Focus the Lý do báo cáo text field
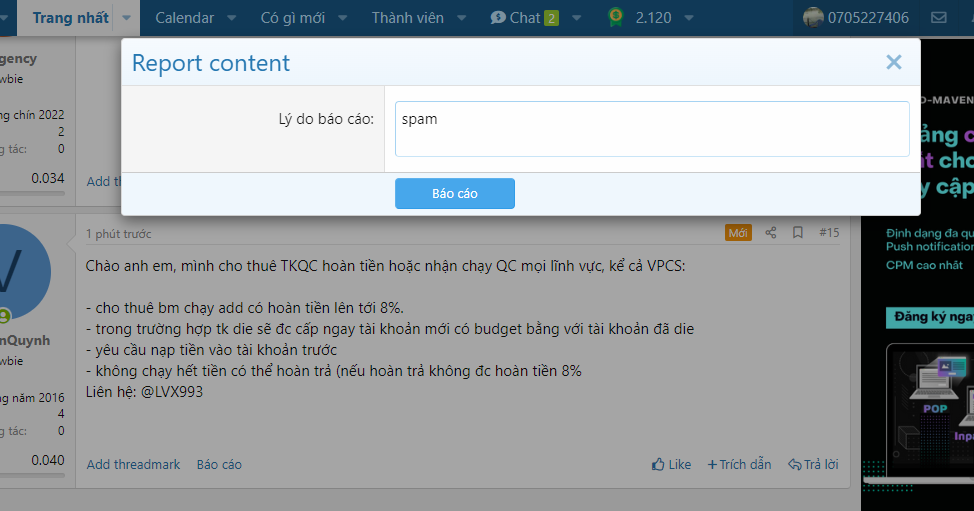 click(651, 129)
